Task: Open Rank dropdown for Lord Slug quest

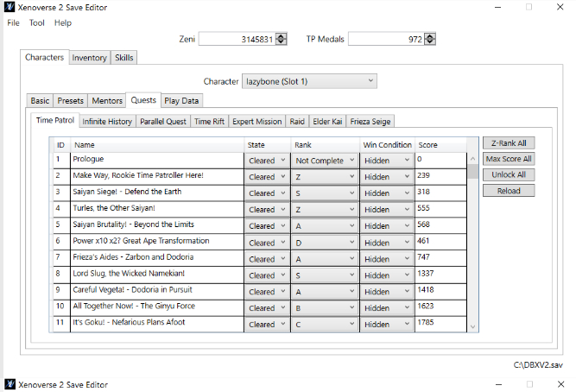Action: 325,275
